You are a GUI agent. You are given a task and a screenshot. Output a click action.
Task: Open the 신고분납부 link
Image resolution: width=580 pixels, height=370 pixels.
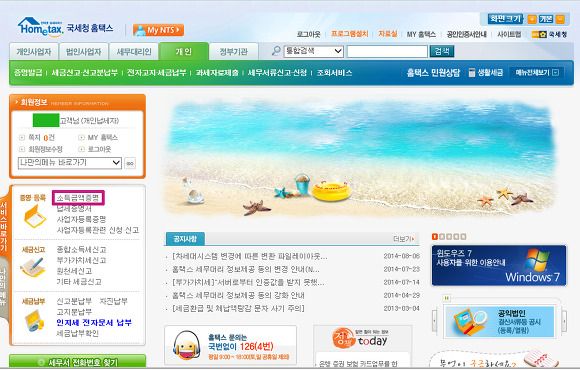tap(74, 302)
